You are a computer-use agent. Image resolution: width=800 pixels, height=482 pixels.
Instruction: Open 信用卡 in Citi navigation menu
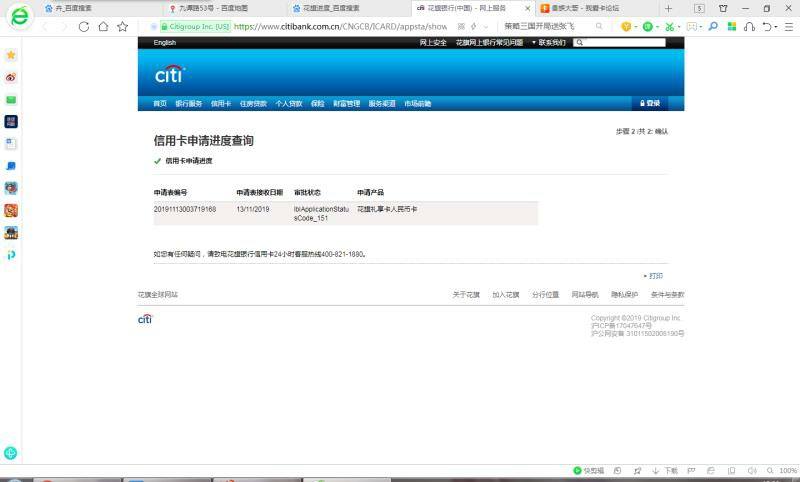(221, 104)
